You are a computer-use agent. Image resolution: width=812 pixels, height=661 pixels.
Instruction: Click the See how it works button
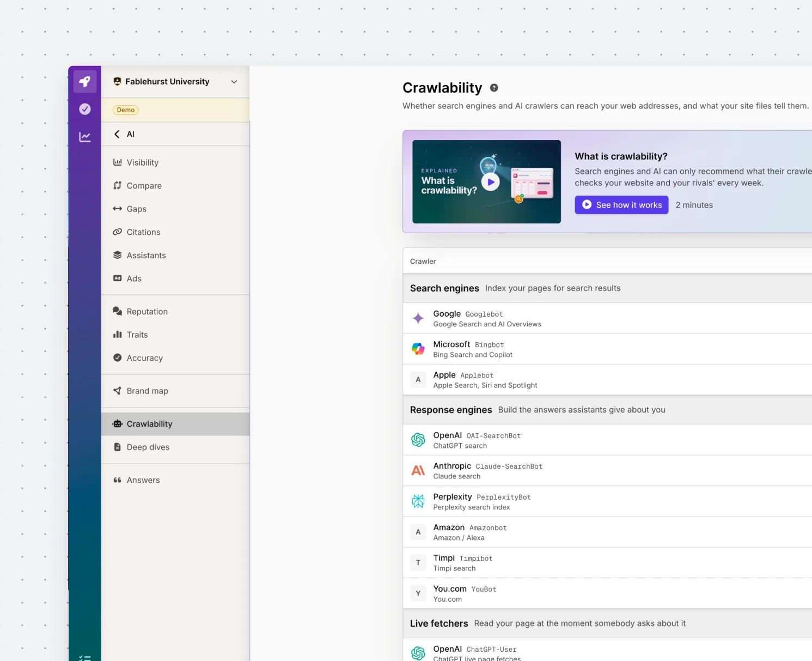coord(621,205)
